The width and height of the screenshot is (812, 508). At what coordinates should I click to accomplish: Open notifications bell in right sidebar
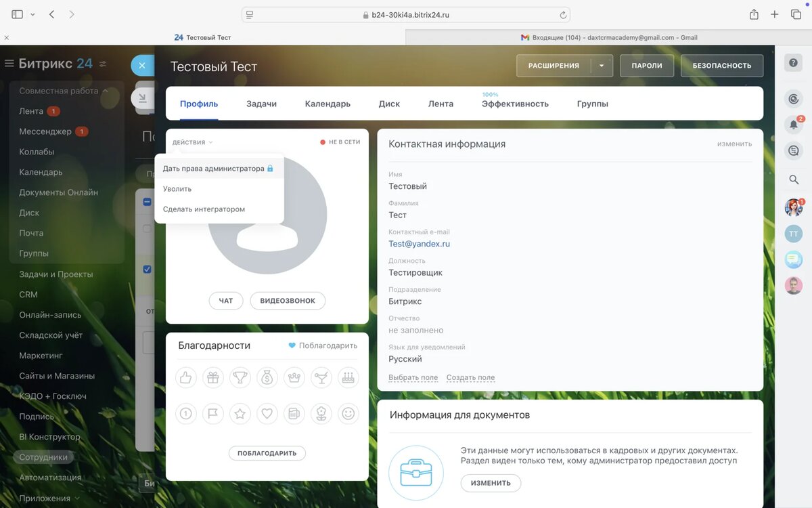click(x=794, y=125)
